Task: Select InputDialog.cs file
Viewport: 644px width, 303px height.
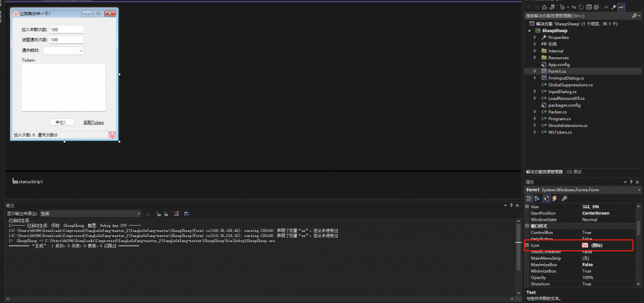Action: click(x=562, y=92)
